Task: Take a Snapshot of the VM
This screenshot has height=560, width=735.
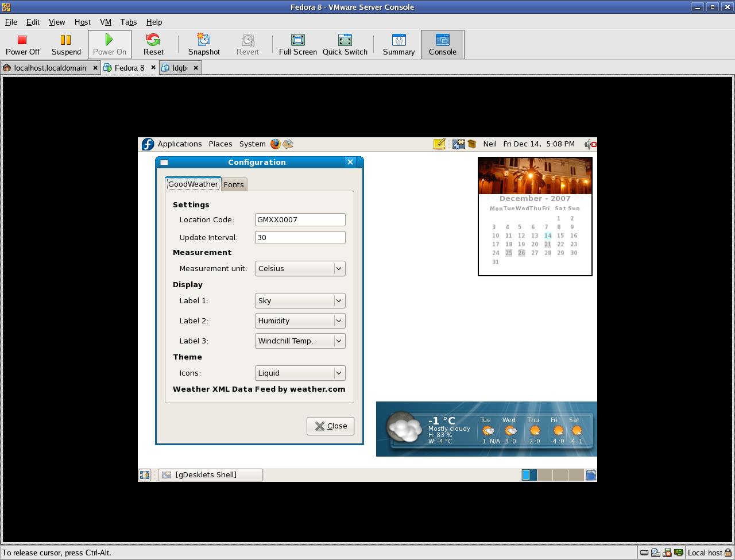Action: [x=204, y=45]
